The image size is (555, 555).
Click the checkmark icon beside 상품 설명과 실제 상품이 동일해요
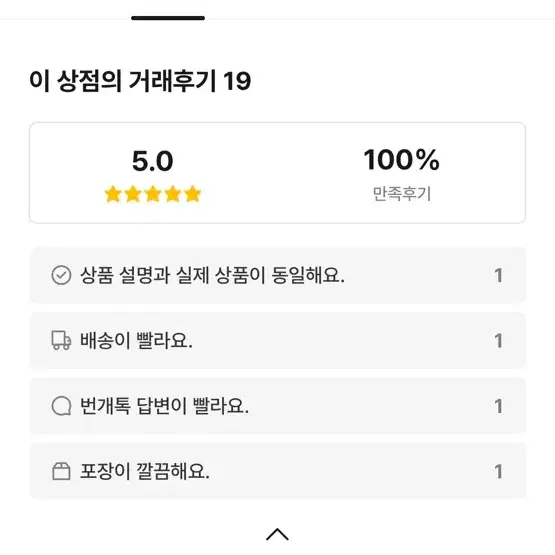(61, 275)
